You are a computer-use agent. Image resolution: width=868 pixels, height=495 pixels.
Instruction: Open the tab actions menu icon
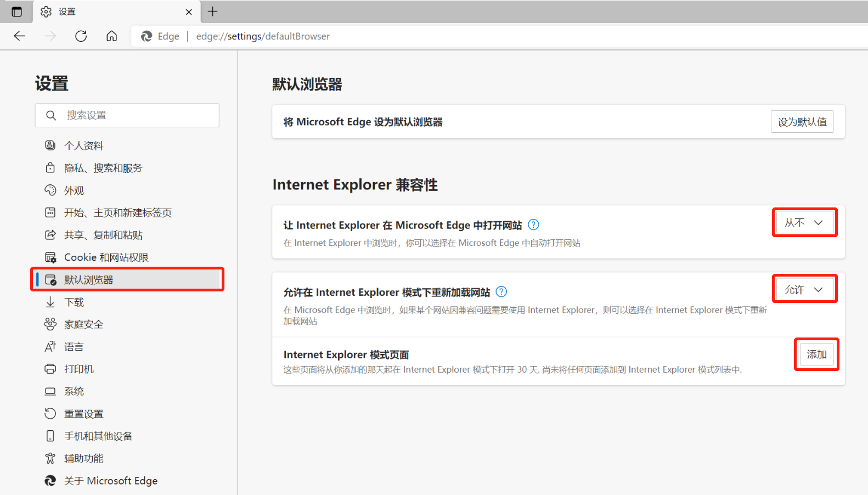16,12
